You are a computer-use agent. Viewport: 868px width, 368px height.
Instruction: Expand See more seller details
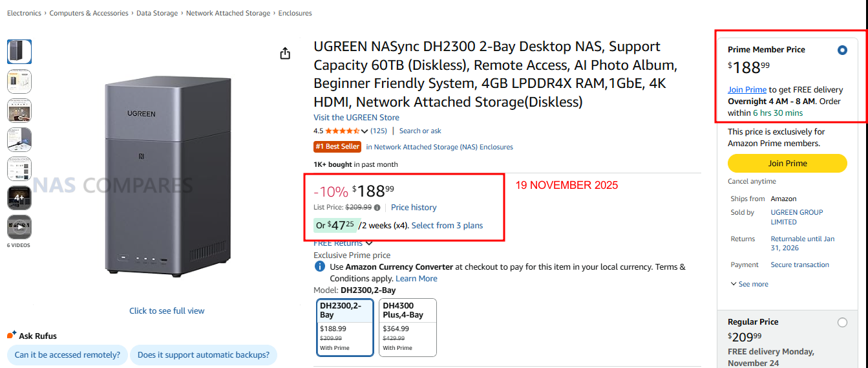tap(750, 284)
